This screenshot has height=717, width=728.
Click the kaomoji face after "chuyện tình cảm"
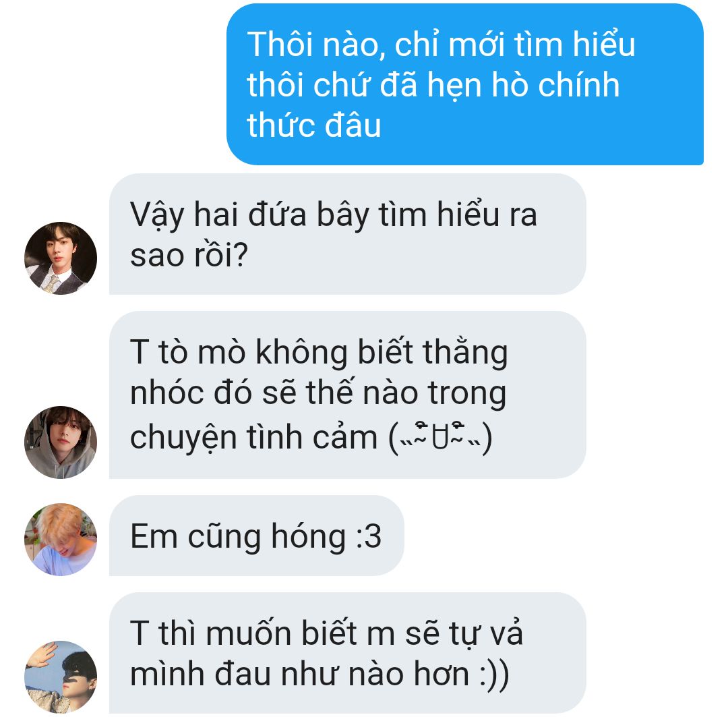point(440,438)
